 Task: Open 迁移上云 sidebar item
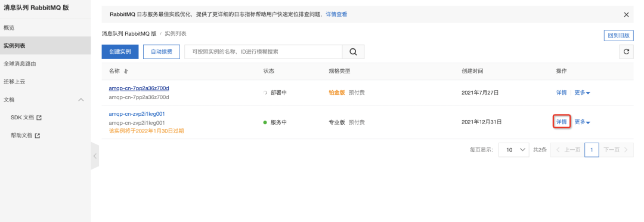coord(14,82)
